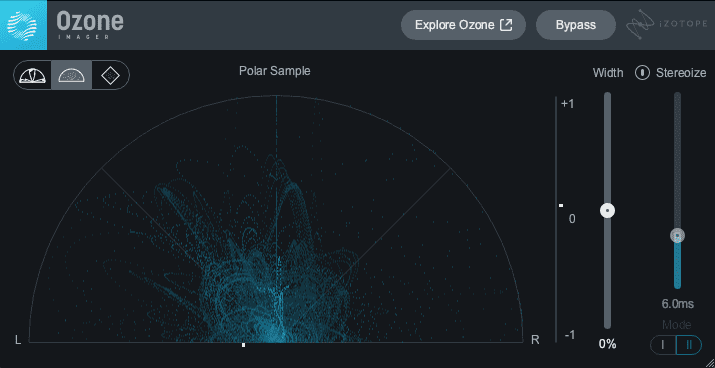Click the balance marker below the vectorscope
This screenshot has width=715, height=368.
point(244,345)
